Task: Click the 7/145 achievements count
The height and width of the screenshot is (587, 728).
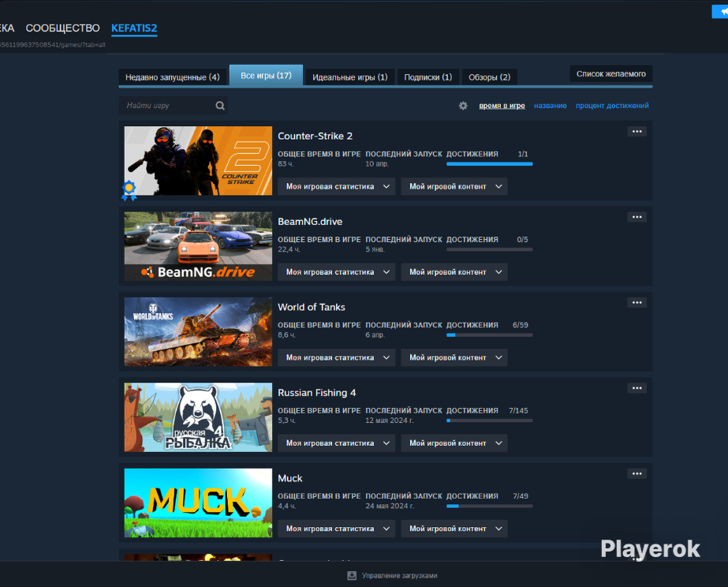Action: (x=519, y=410)
